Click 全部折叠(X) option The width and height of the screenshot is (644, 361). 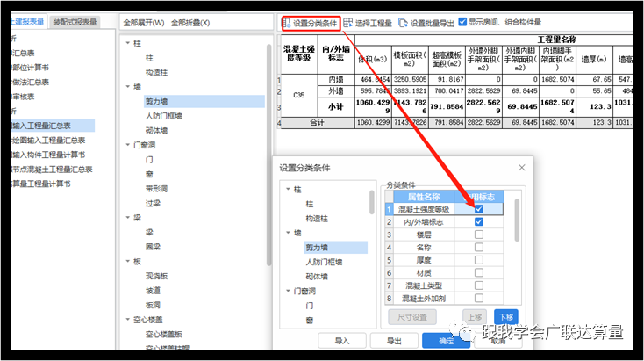tap(190, 23)
